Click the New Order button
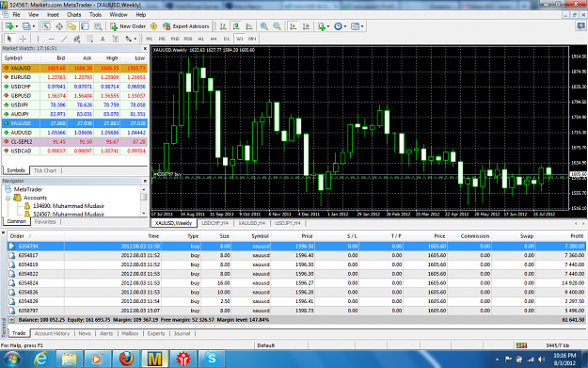588x368 pixels. click(128, 26)
